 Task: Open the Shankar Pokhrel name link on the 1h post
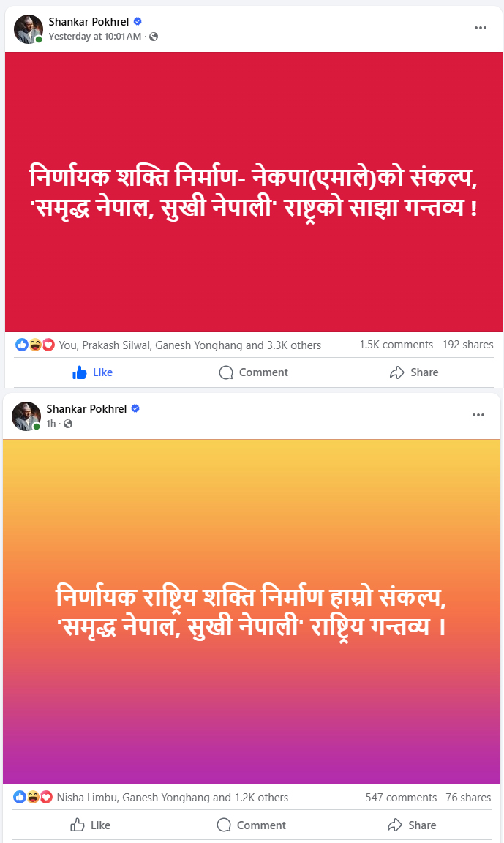pyautogui.click(x=86, y=408)
